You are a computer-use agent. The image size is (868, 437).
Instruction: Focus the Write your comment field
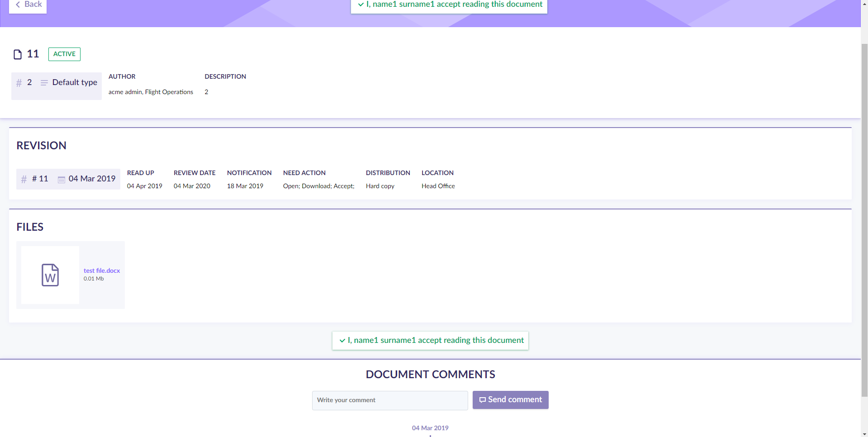click(389, 400)
